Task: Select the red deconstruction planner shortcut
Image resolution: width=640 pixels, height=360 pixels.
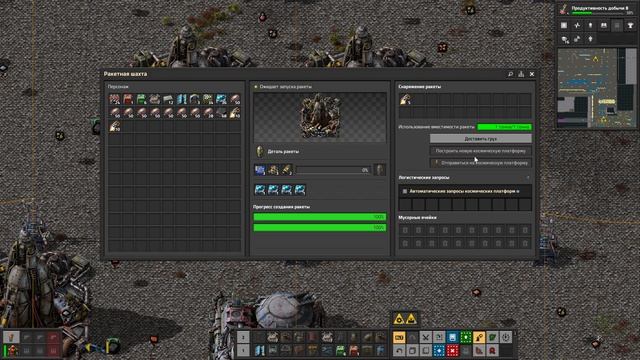Action: (452, 350)
